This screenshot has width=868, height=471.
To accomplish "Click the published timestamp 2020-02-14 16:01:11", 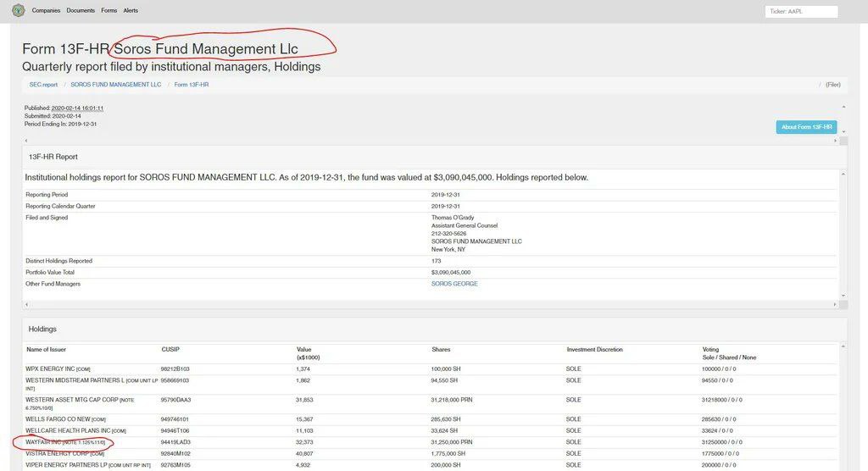I will tap(77, 108).
